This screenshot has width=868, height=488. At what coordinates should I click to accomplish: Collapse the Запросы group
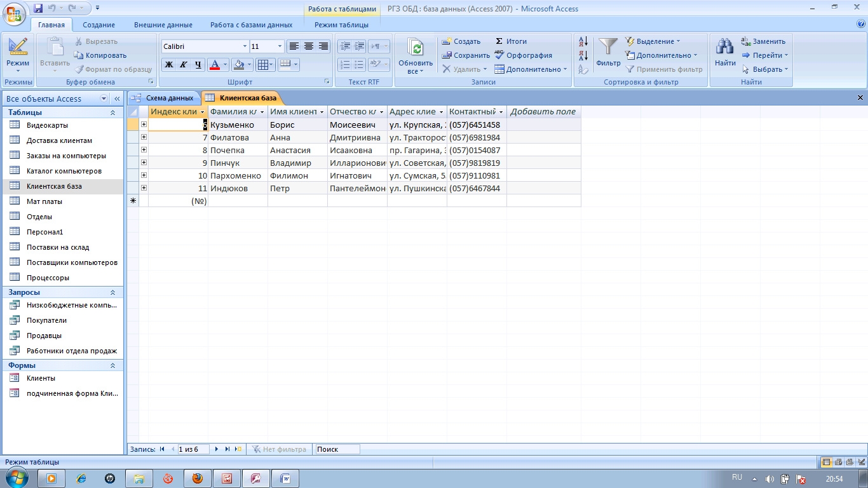coord(112,292)
